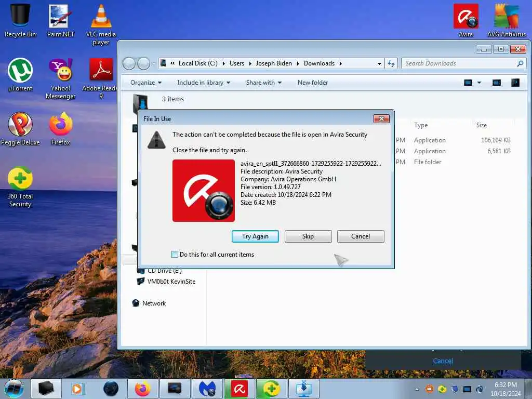532x399 pixels.
Task: Open address bar history dropdown
Action: point(379,63)
